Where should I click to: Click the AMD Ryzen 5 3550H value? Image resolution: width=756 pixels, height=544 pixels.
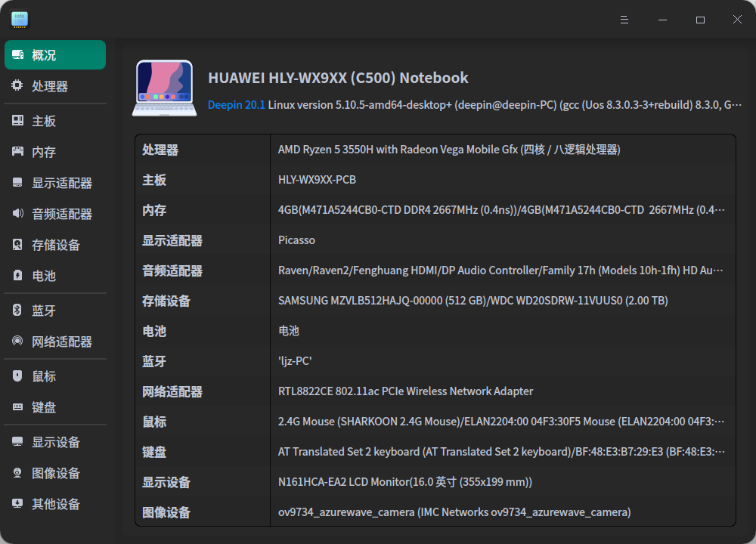tap(449, 150)
